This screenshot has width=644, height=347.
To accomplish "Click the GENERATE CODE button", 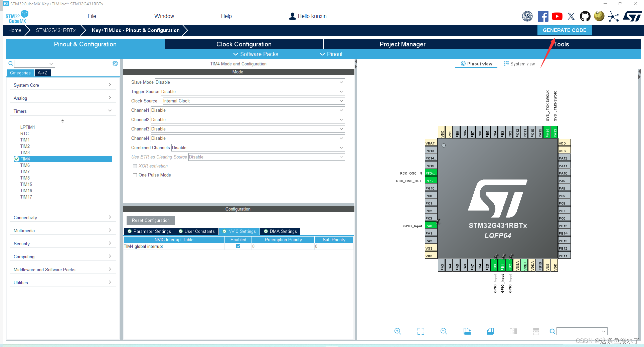I will [565, 30].
